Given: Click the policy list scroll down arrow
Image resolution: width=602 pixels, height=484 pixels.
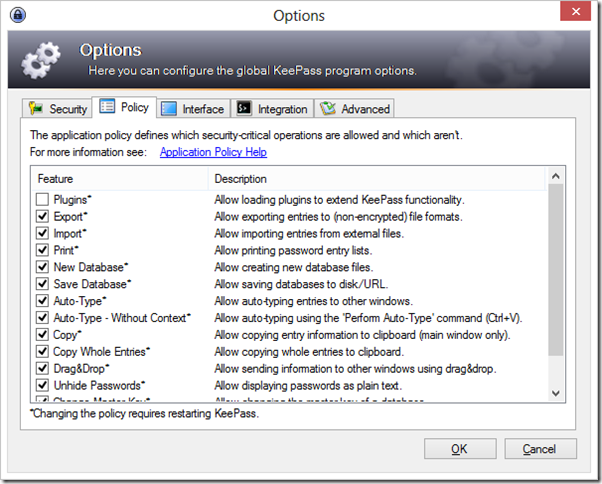Looking at the screenshot, I should (556, 393).
